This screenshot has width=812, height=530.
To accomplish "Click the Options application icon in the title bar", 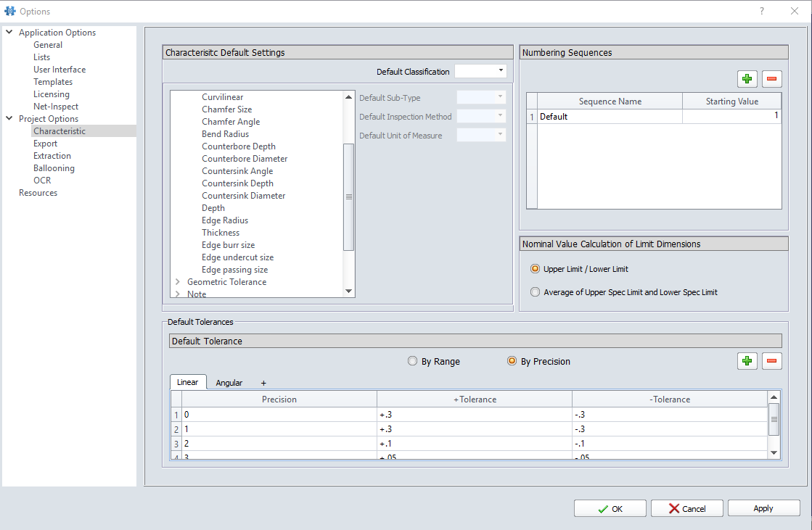I will pyautogui.click(x=9, y=11).
